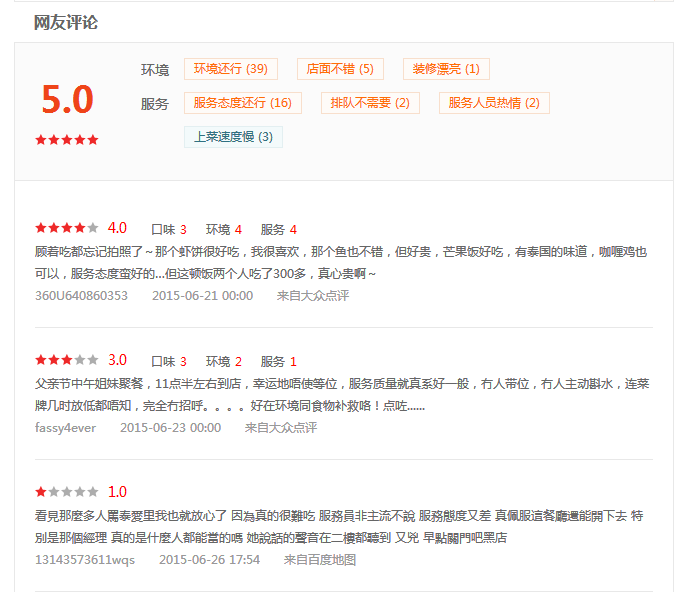This screenshot has width=689, height=592.
Task: Click the 来自百度地图 source link
Action: point(320,559)
